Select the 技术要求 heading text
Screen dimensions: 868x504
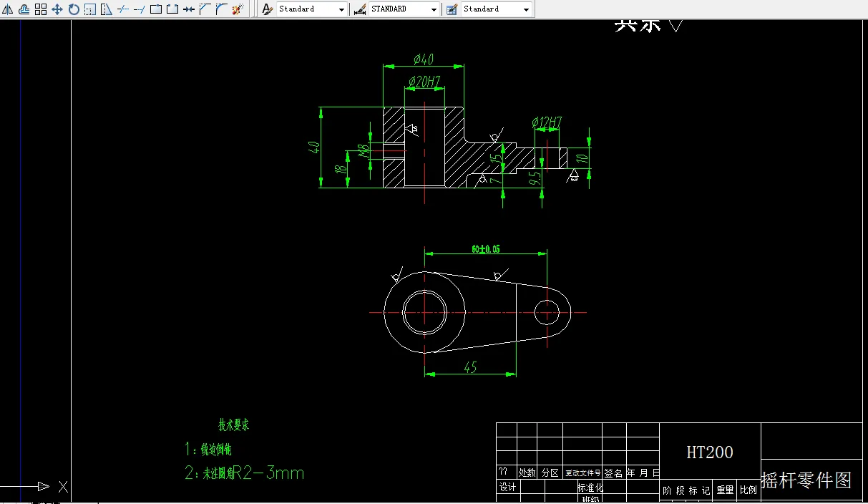coord(234,425)
